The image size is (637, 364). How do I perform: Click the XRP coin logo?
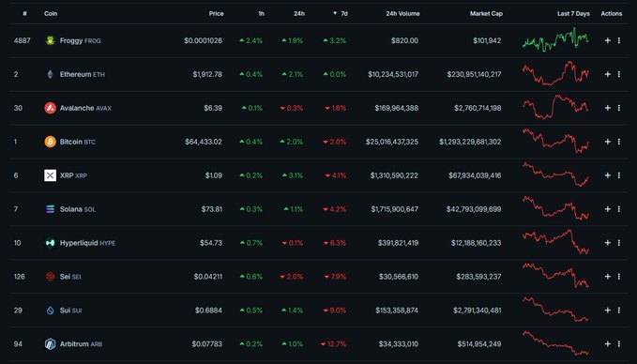(x=50, y=175)
